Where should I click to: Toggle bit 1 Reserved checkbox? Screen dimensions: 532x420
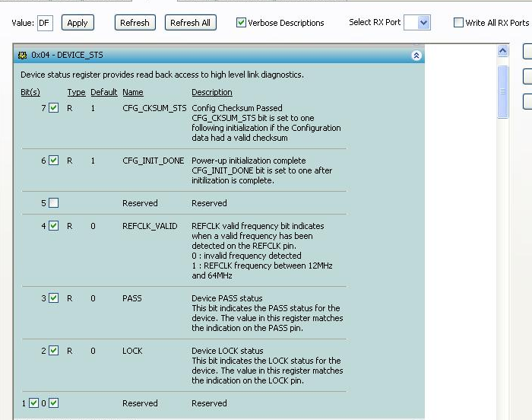(33, 403)
